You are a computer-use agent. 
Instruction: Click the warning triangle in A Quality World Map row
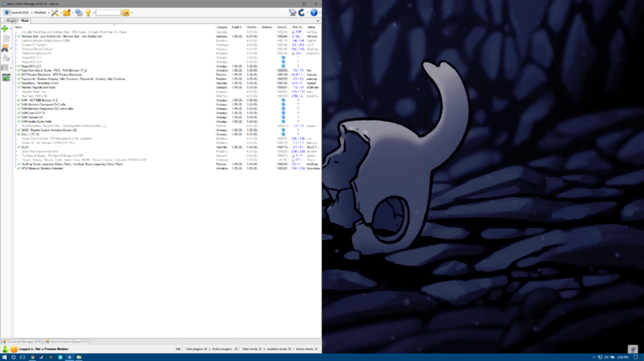click(293, 32)
